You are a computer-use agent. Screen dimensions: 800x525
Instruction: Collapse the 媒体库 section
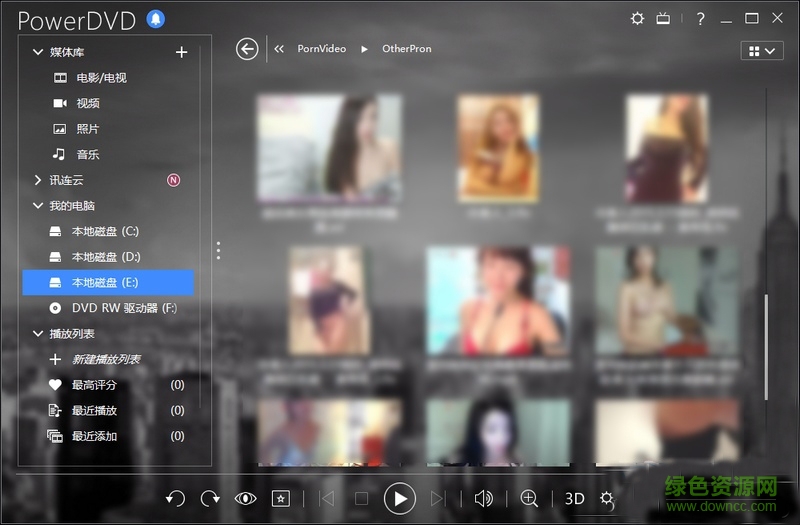(38, 52)
